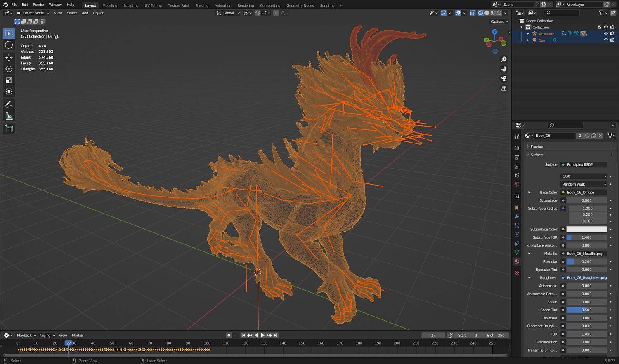Open the Global transform orientation dropdown
Image resolution: width=619 pixels, height=364 pixels.
228,13
